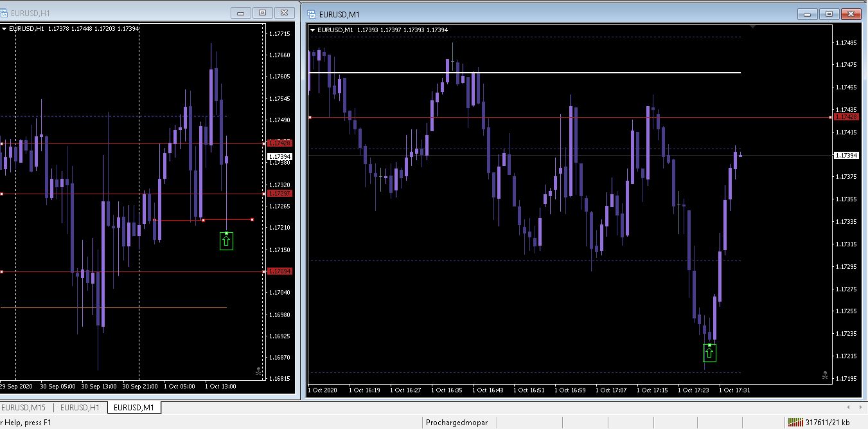Viewport: 868px width, 429px height.
Task: Click the connection status bars icon
Action: 795,423
